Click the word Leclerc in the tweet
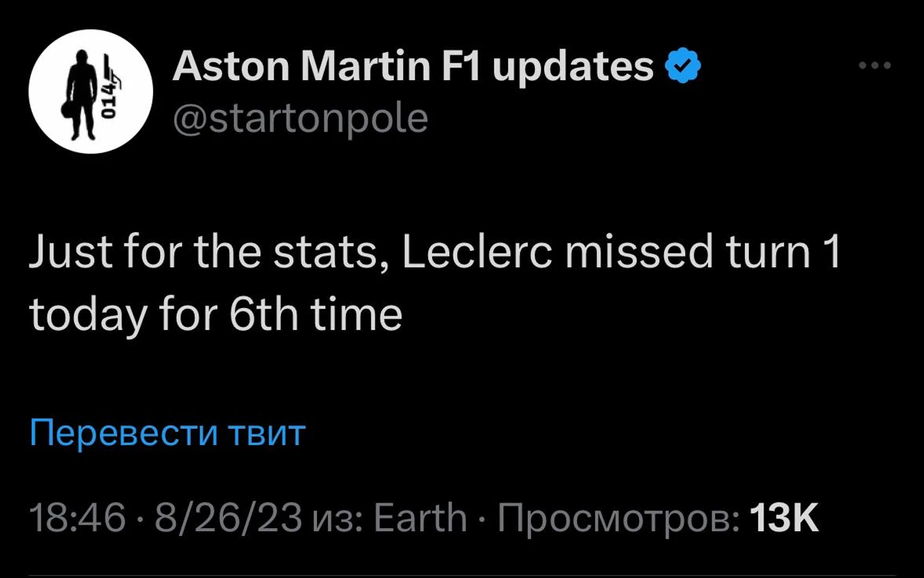The width and height of the screenshot is (924, 578). pyautogui.click(x=477, y=252)
